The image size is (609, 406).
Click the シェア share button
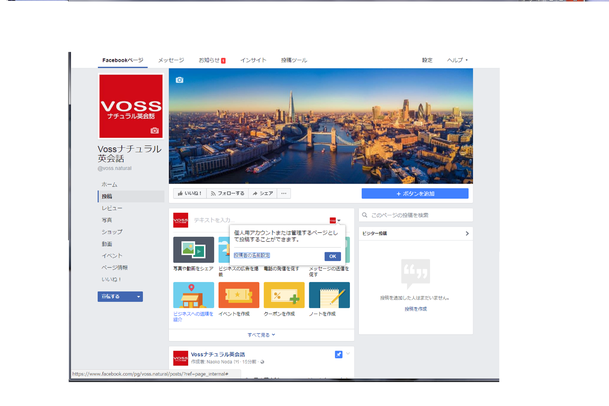[x=263, y=193]
